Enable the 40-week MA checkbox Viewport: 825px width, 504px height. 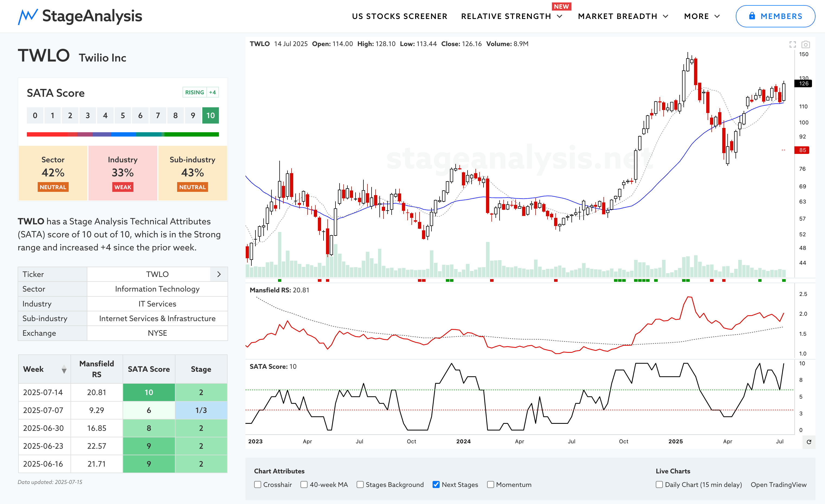[x=304, y=484]
